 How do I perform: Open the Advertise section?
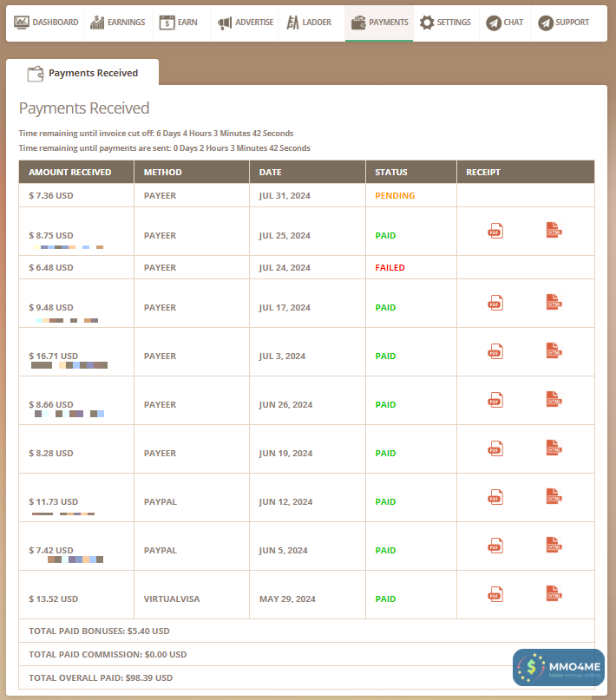245,23
